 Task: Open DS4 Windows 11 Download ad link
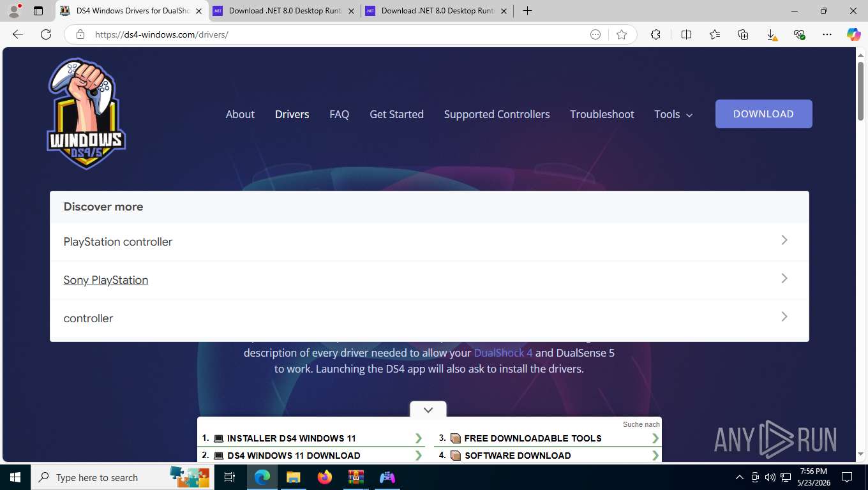click(x=294, y=456)
